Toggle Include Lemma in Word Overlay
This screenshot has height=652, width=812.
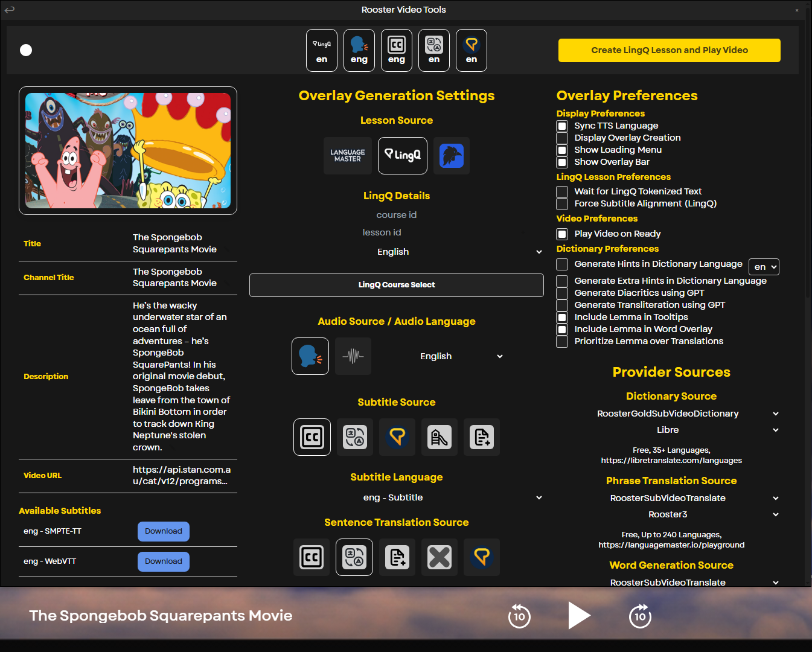click(x=562, y=330)
